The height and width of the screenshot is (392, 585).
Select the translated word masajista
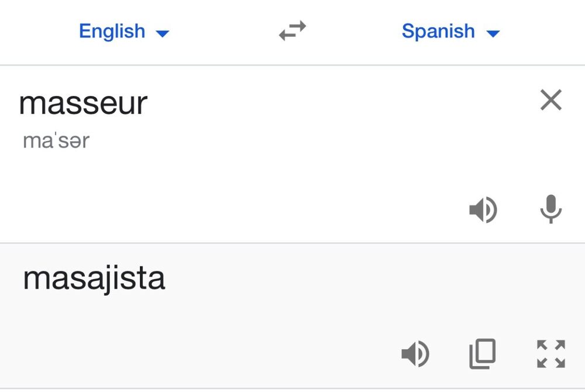click(x=94, y=278)
